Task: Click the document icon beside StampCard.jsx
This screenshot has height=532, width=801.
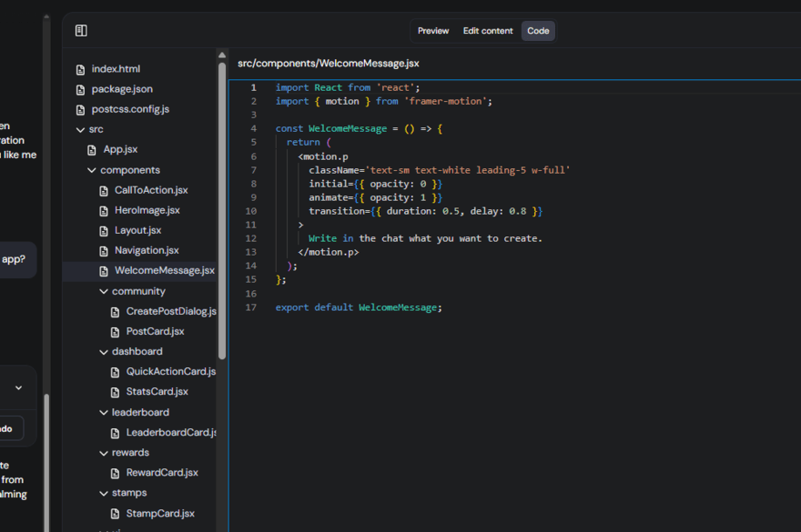Action: [116, 513]
